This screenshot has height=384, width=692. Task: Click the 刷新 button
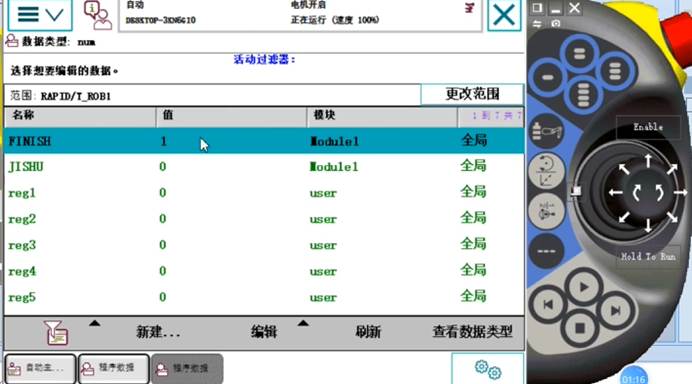(x=368, y=332)
